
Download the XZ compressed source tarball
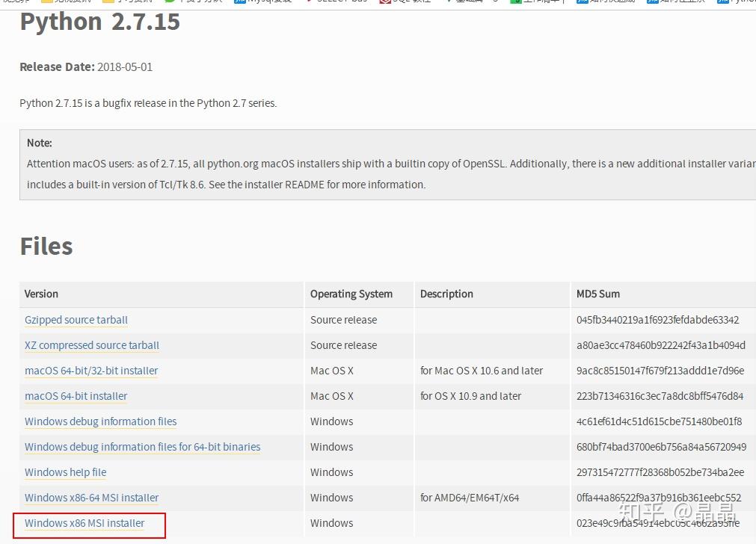[92, 345]
